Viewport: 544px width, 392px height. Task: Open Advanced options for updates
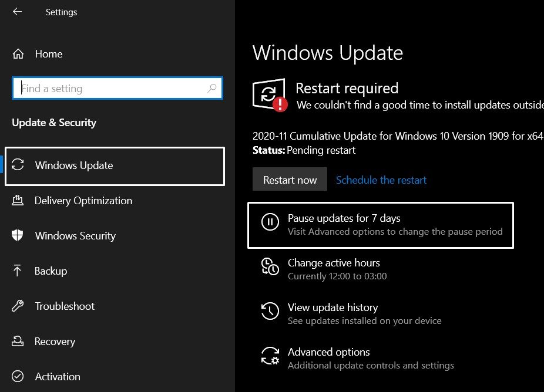(328, 352)
